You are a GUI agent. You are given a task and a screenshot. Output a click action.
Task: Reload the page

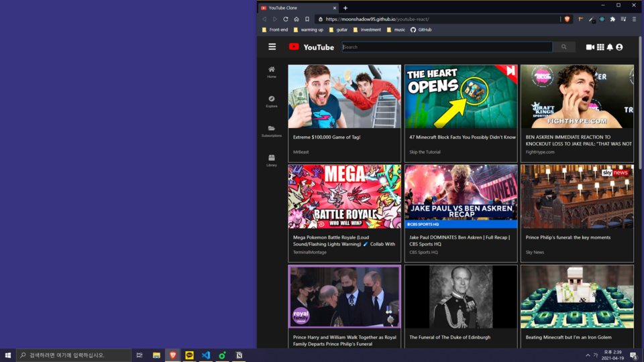coord(286,19)
